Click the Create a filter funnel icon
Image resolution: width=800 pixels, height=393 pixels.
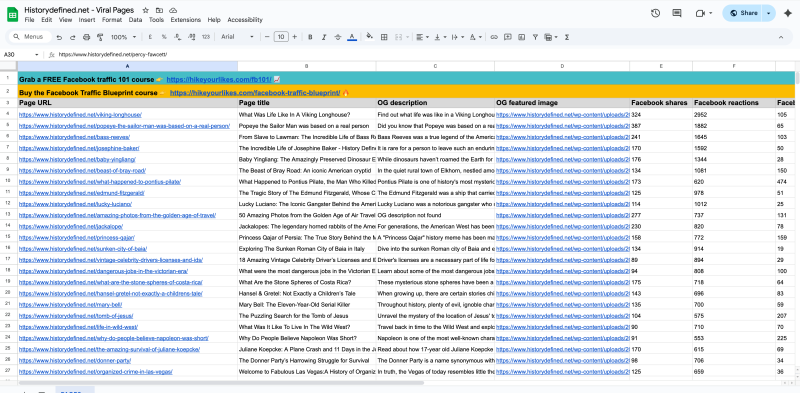click(x=535, y=37)
